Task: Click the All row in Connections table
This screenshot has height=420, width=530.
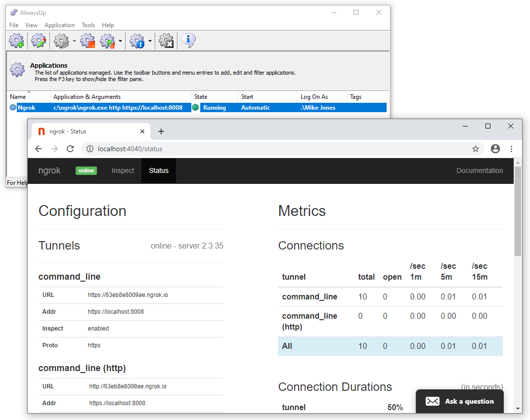Action: [x=390, y=346]
